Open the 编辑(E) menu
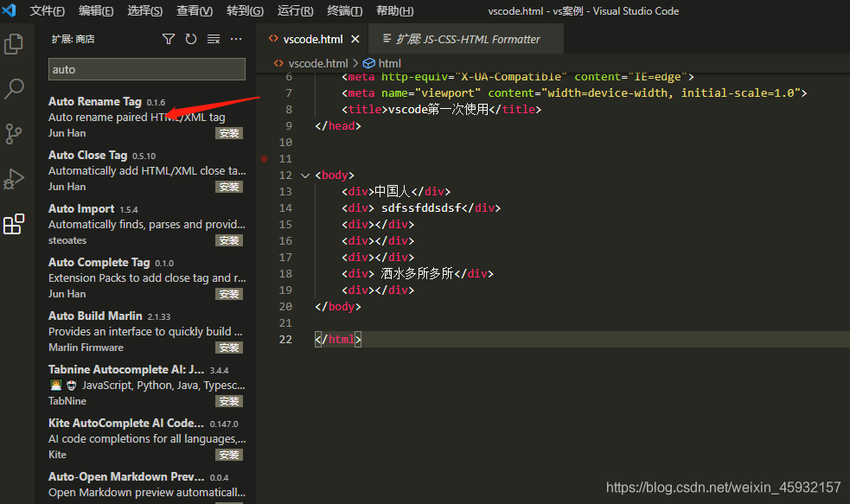850x504 pixels. coord(96,11)
